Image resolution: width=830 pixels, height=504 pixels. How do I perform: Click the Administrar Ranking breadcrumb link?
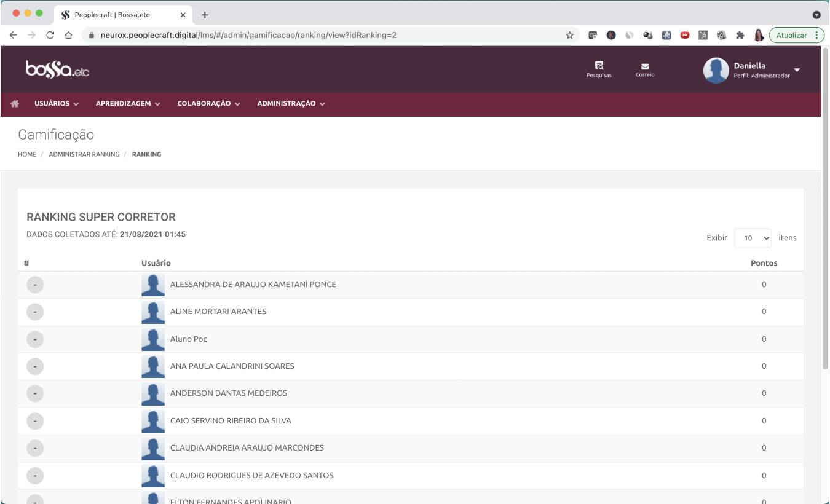(84, 154)
